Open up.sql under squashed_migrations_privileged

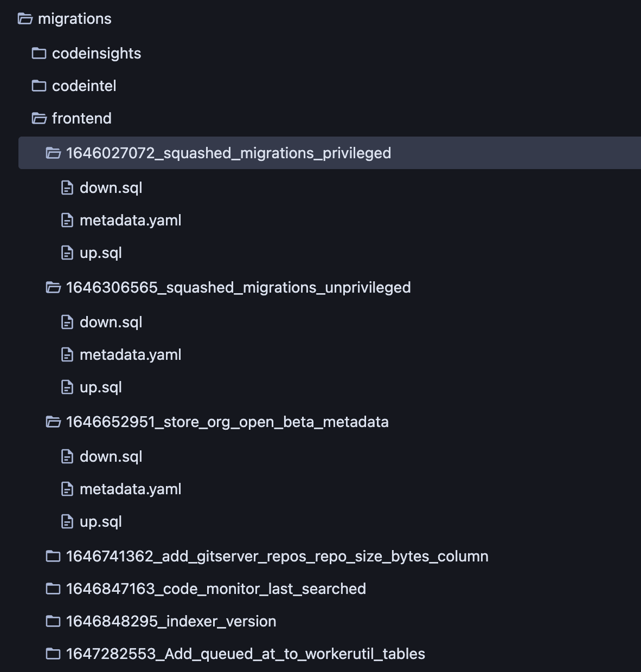coord(101,253)
